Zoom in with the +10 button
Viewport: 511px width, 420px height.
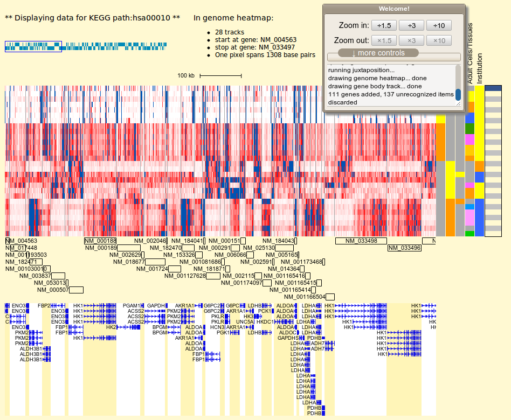(438, 25)
